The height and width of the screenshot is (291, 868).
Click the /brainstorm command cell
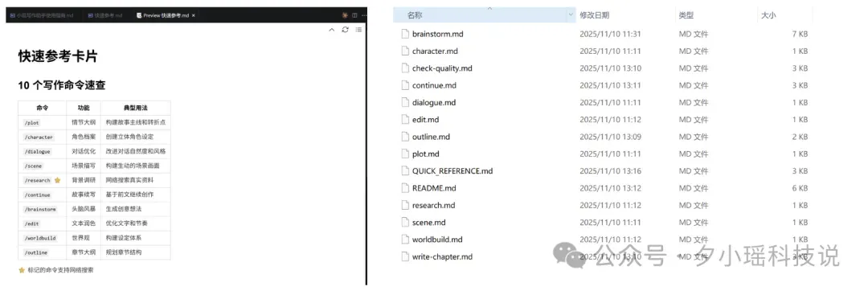click(40, 209)
